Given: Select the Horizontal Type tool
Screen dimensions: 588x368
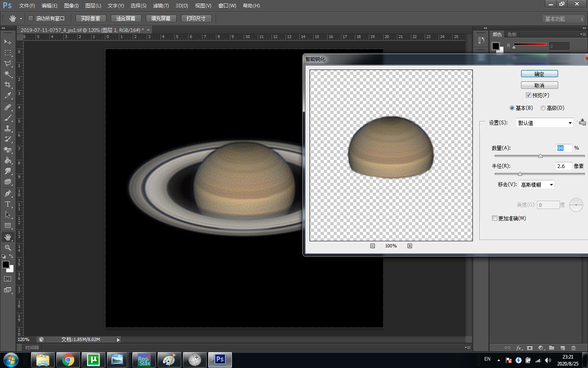Looking at the screenshot, I should tap(8, 204).
